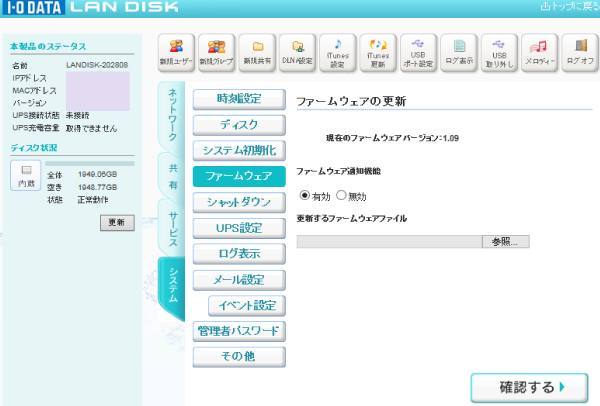Click the 新規ユーザー (new user) toolbar icon
Screen dimensions: 600x406
[x=176, y=50]
